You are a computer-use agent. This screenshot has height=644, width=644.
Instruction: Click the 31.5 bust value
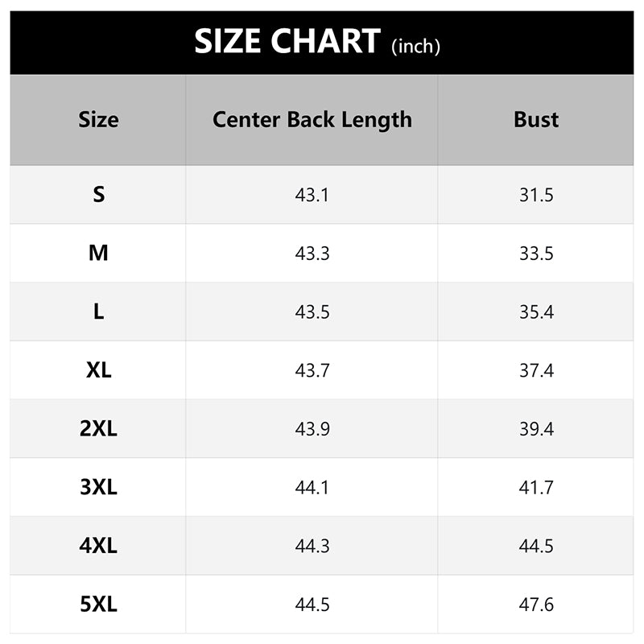[536, 195]
